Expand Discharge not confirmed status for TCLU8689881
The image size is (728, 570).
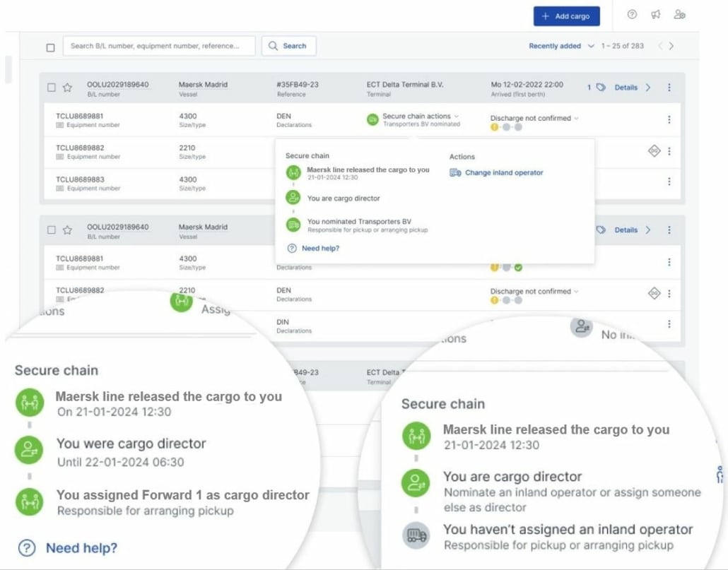[x=534, y=118]
